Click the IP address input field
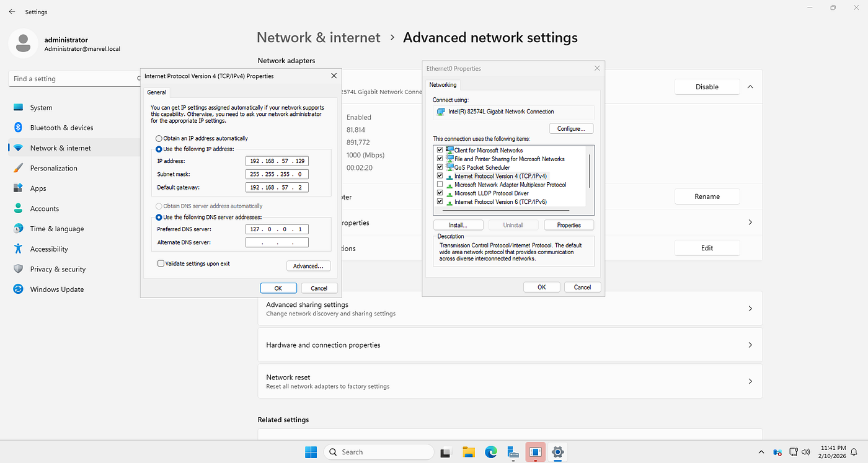 277,161
